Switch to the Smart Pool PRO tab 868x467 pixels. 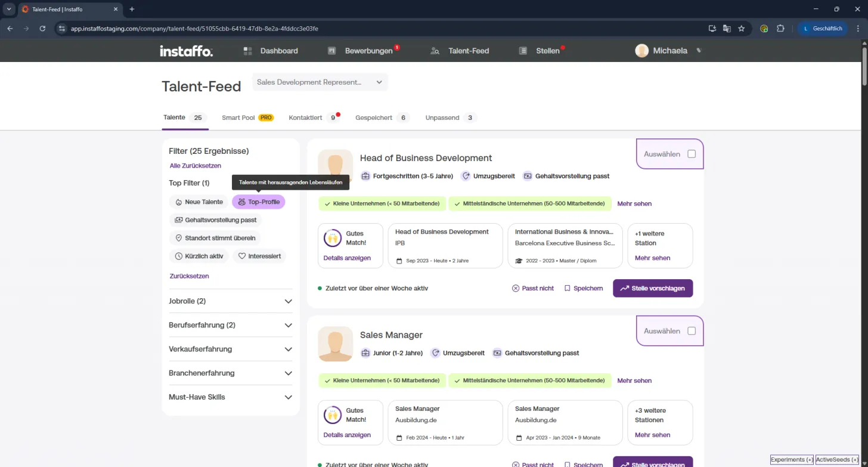[x=248, y=117]
